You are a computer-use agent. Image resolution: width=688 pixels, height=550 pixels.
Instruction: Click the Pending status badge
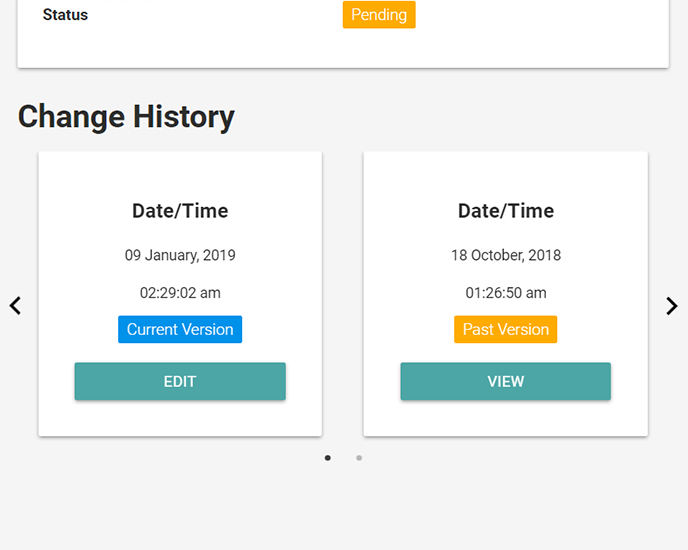[x=379, y=15]
